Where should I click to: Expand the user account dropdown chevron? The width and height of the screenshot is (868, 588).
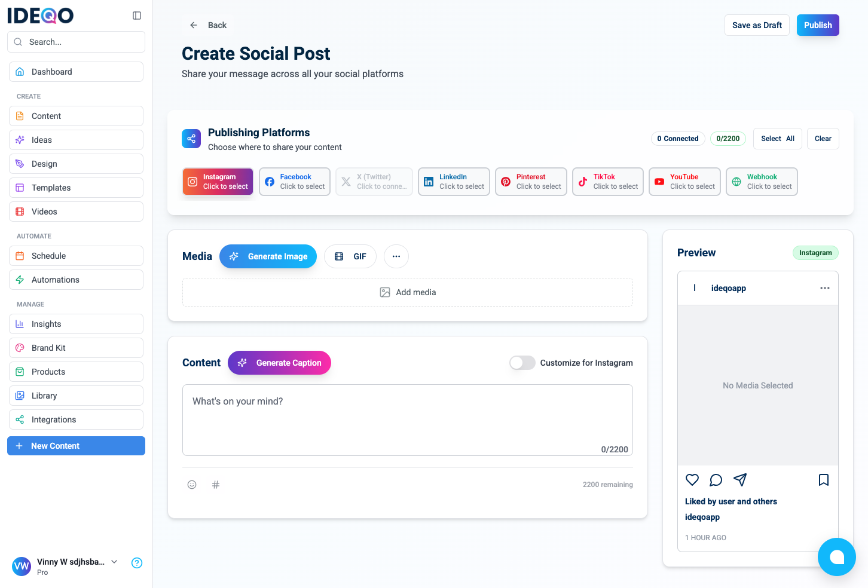114,562
